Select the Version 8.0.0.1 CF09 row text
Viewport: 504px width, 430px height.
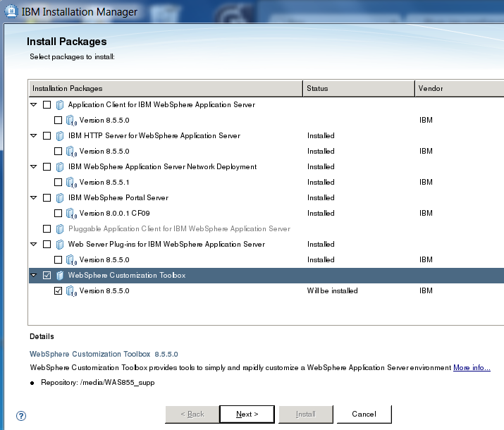(114, 213)
